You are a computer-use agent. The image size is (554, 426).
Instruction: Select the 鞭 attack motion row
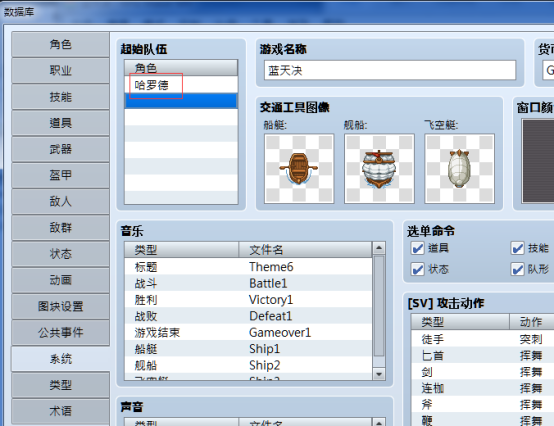pyautogui.click(x=483, y=419)
